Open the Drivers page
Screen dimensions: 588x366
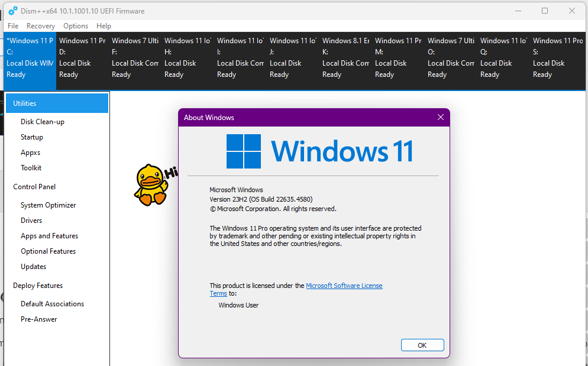[31, 221]
